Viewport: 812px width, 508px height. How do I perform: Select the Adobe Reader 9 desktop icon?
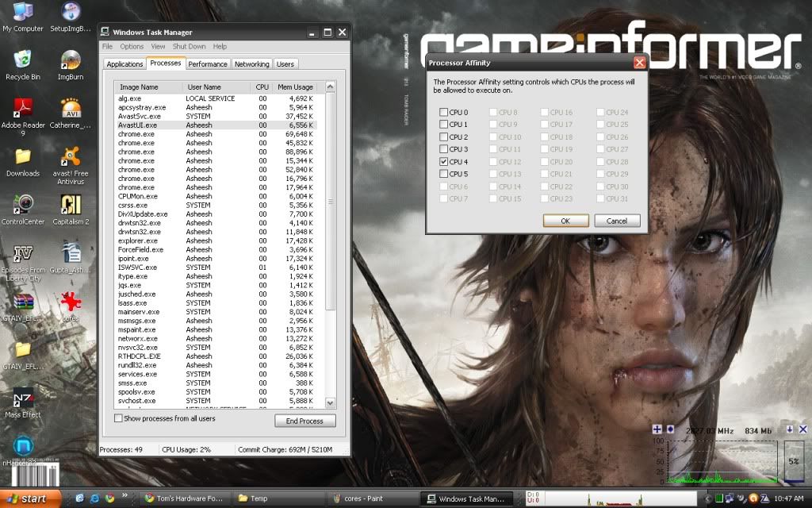tap(23, 117)
